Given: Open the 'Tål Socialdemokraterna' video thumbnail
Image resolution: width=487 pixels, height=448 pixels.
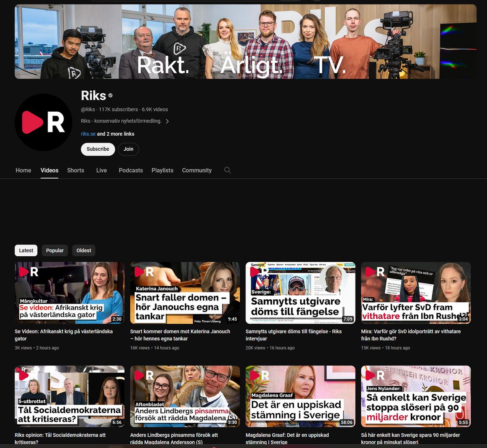Looking at the screenshot, I should 69,396.
